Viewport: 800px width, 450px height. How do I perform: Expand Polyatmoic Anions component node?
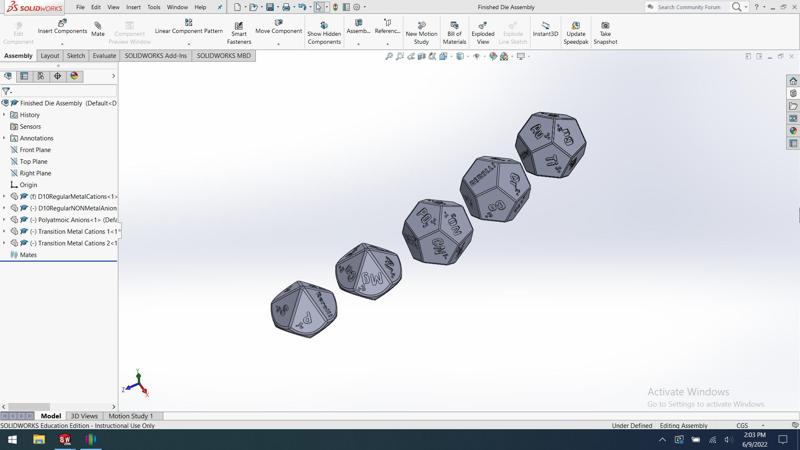[x=4, y=220]
